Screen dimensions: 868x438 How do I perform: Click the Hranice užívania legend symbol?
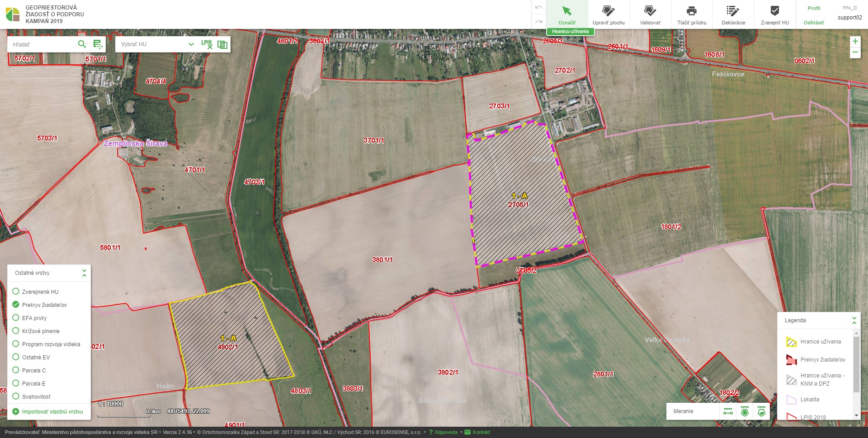click(x=791, y=342)
